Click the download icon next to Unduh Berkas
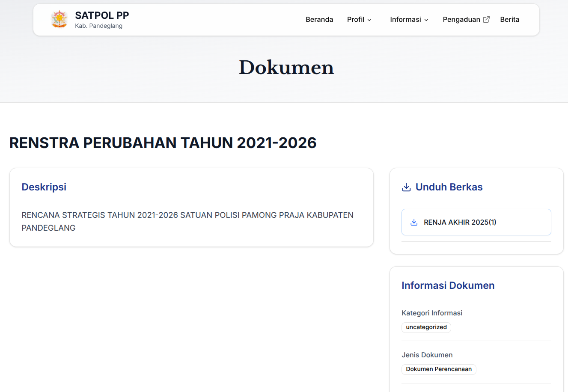Screen dimensions: 568x392 pyautogui.click(x=406, y=187)
